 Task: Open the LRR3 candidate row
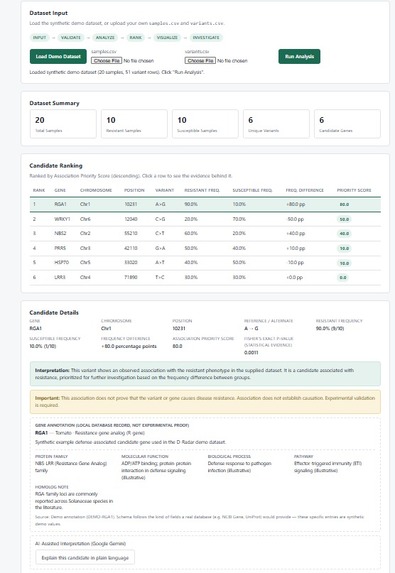pyautogui.click(x=205, y=277)
